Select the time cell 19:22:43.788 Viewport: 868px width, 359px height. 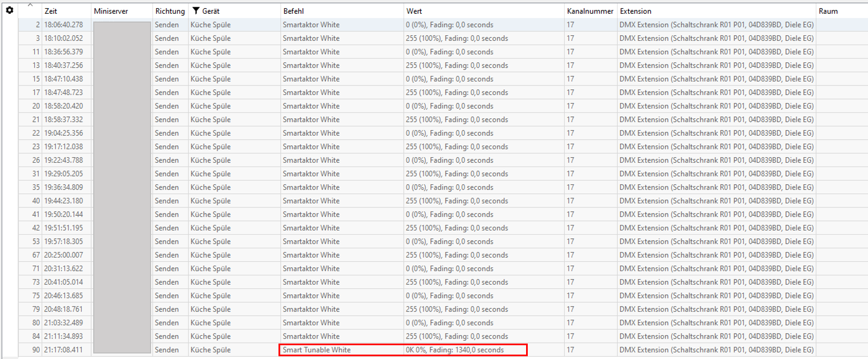(x=63, y=160)
